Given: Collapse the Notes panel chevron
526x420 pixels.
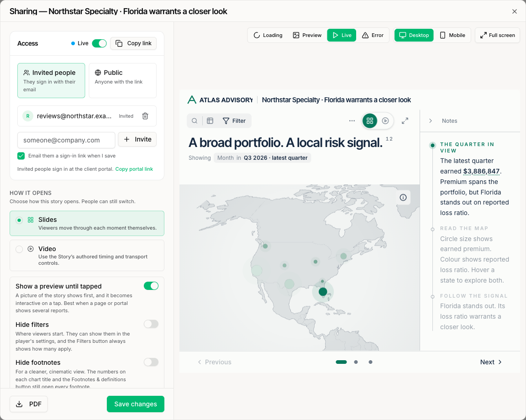Looking at the screenshot, I should coord(431,121).
